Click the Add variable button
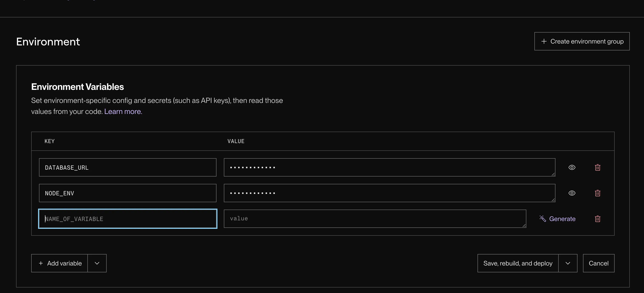 (59, 263)
